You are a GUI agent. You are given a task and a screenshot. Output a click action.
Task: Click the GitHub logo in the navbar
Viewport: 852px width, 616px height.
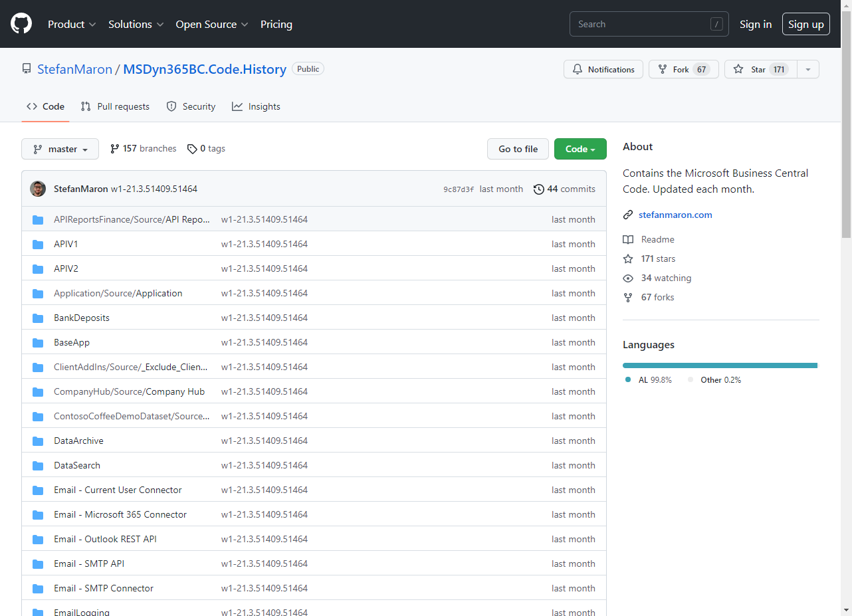pos(21,23)
